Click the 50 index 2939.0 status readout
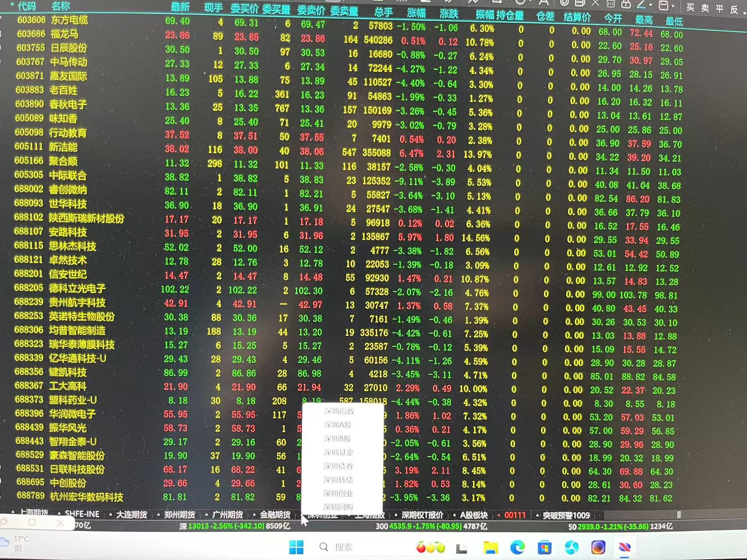The height and width of the screenshot is (560, 747). point(620,526)
